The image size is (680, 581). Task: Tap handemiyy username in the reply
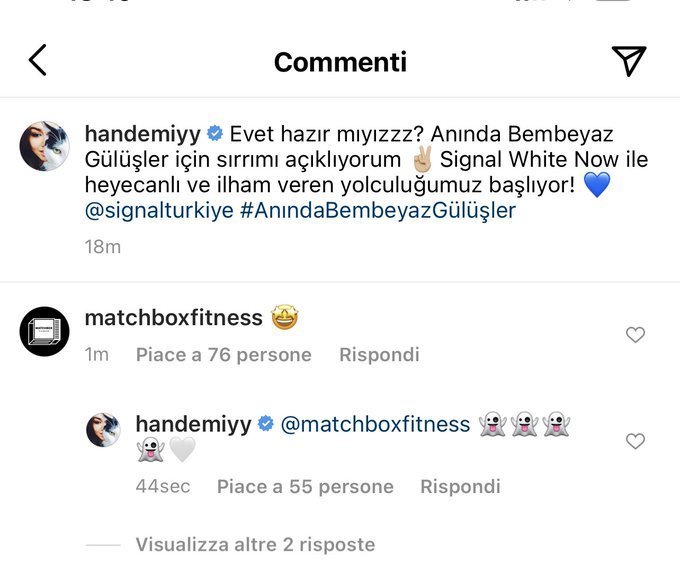193,424
